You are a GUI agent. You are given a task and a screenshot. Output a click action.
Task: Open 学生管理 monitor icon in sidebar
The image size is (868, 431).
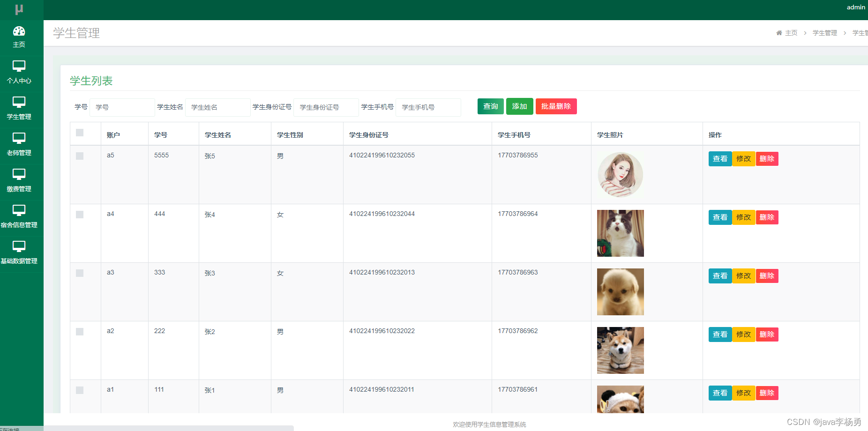tap(19, 102)
